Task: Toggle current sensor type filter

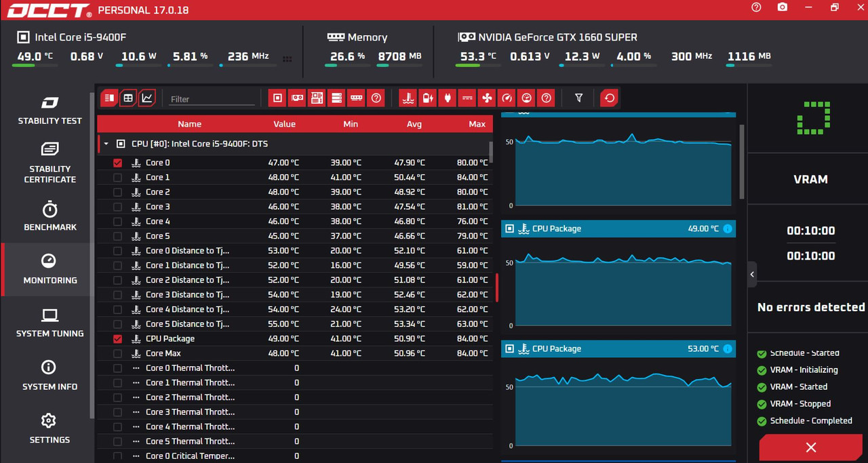Action: coord(467,98)
